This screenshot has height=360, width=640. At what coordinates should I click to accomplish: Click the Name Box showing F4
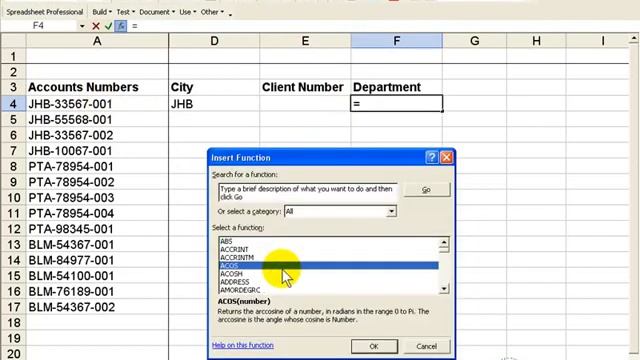pos(39,26)
